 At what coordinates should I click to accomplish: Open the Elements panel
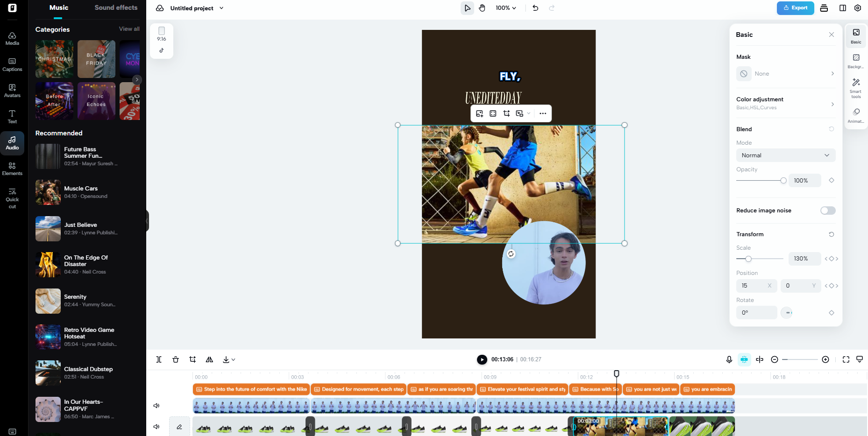[x=12, y=169]
